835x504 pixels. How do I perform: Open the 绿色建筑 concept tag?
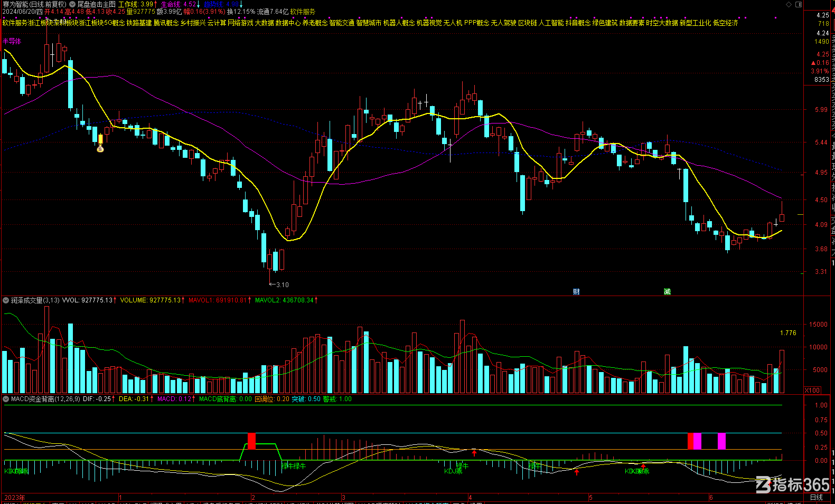click(605, 23)
